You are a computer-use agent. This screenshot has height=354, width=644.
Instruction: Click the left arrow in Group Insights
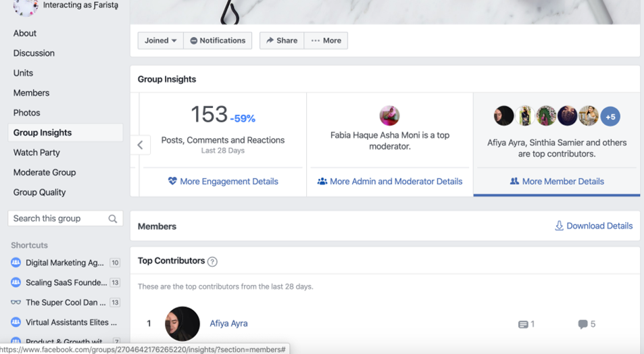[x=141, y=145]
